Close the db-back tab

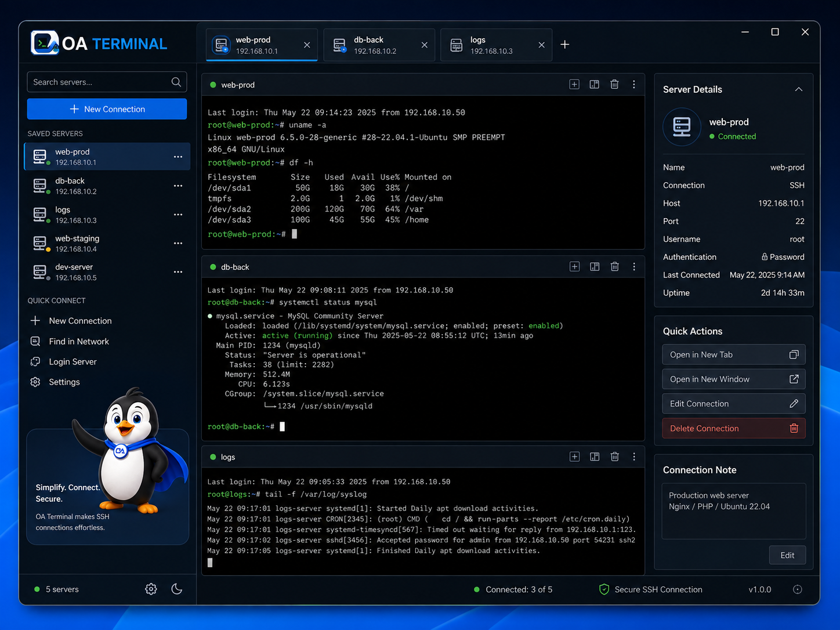[425, 45]
